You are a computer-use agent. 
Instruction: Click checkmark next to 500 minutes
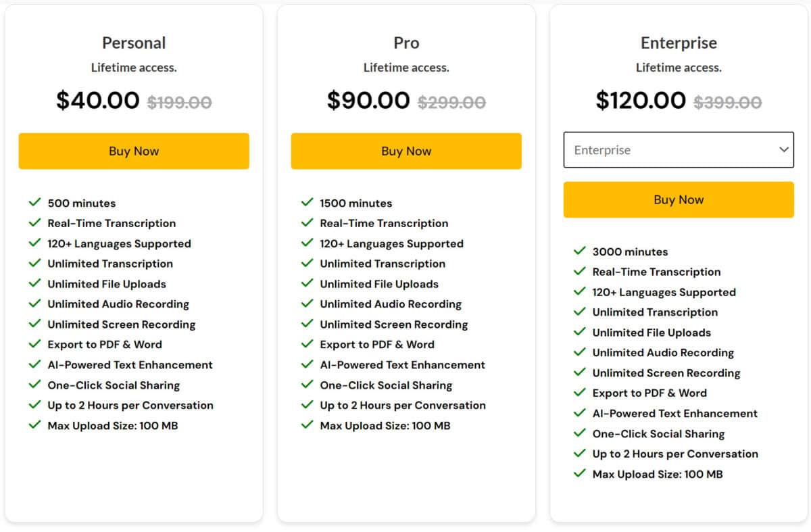click(x=35, y=202)
